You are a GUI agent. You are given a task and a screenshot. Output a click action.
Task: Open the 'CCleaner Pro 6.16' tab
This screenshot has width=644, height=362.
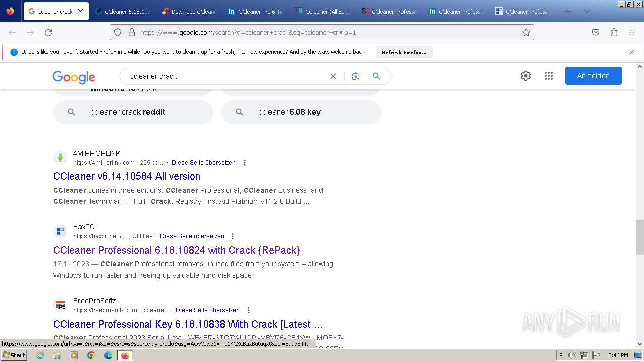point(257,11)
